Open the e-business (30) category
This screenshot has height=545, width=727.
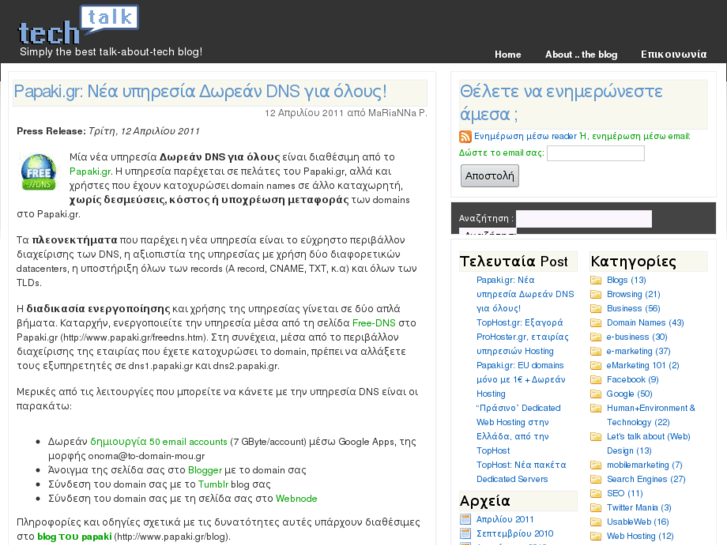coord(637,337)
